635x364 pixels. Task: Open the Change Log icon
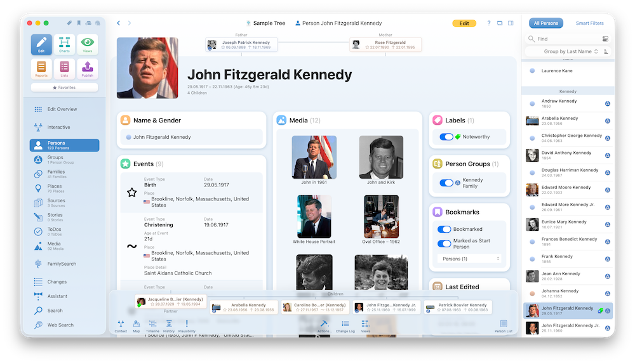(x=345, y=325)
